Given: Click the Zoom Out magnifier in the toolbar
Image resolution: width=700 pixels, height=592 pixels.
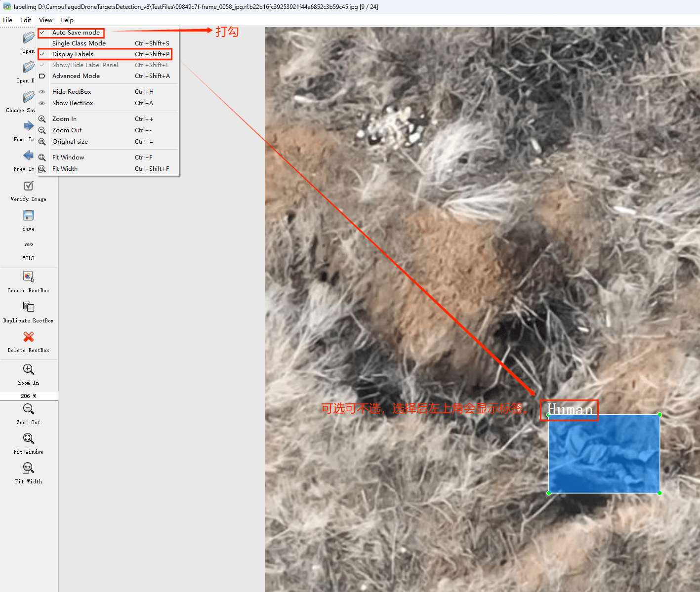Looking at the screenshot, I should [x=29, y=409].
